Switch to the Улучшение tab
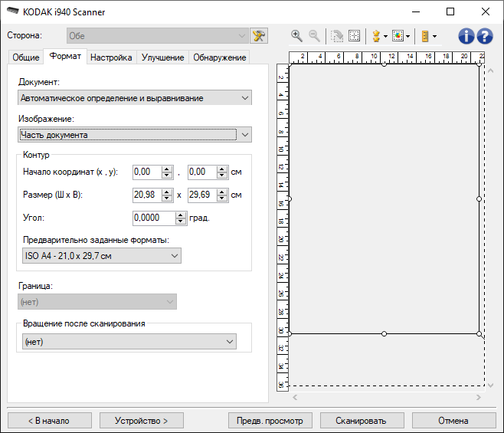Viewport: 504px width, 433px height. (x=162, y=57)
